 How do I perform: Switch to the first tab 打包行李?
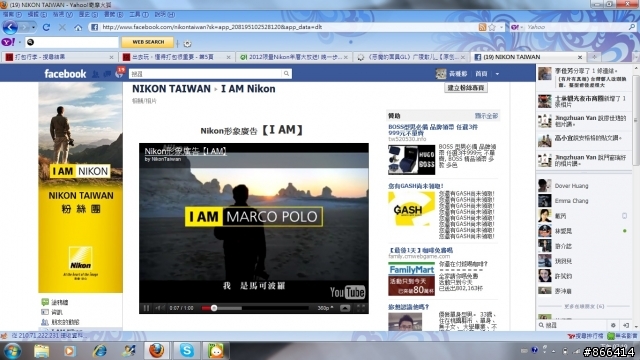(x=59, y=57)
